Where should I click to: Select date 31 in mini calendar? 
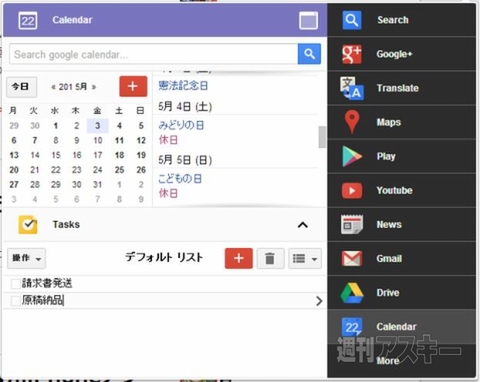[98, 184]
